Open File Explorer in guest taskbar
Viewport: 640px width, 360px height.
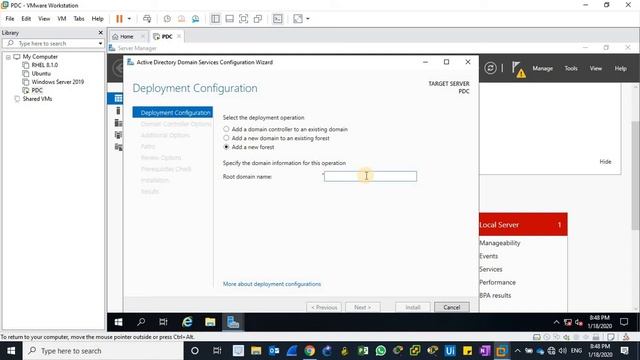210,322
